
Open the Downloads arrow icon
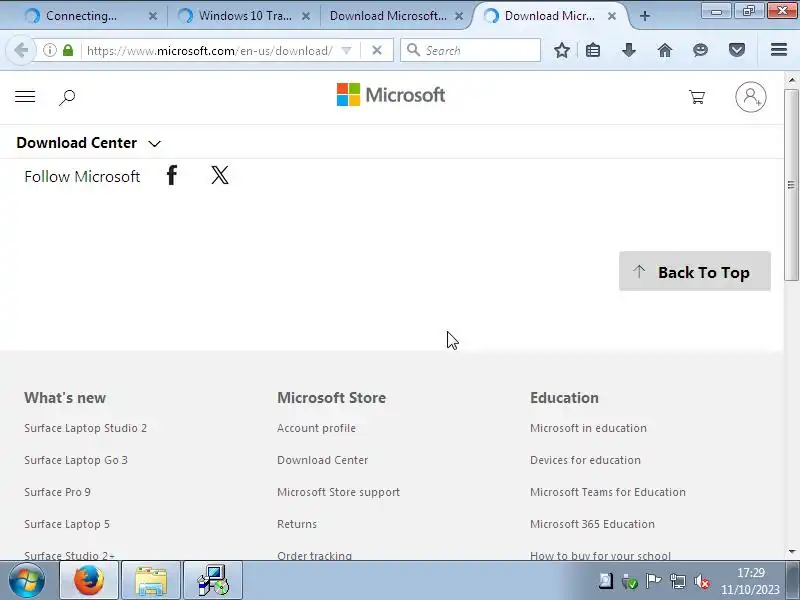coord(629,50)
